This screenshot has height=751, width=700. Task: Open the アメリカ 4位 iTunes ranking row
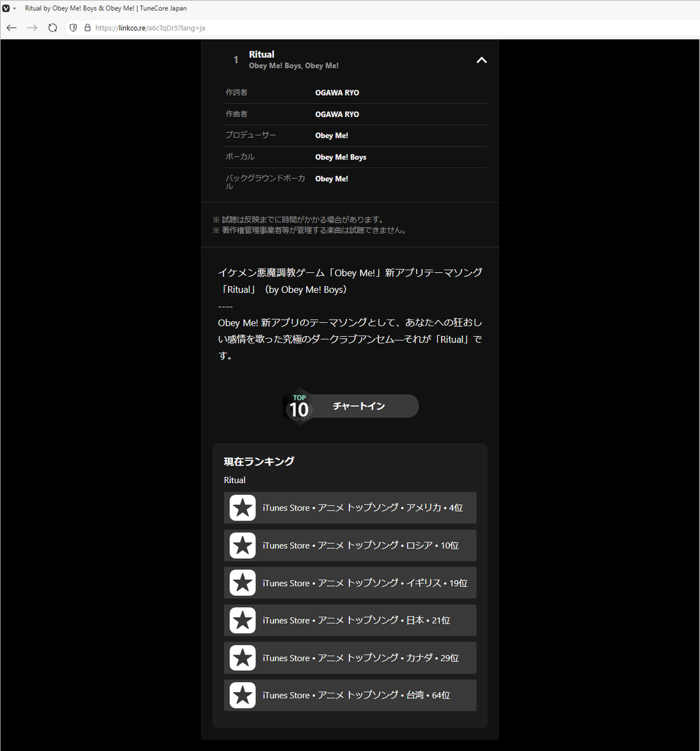point(350,508)
